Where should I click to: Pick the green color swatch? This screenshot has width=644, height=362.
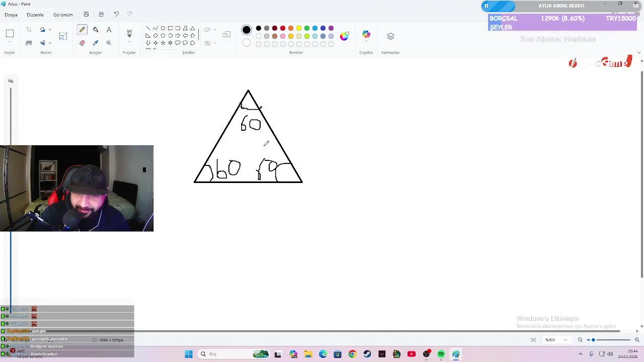(x=307, y=28)
